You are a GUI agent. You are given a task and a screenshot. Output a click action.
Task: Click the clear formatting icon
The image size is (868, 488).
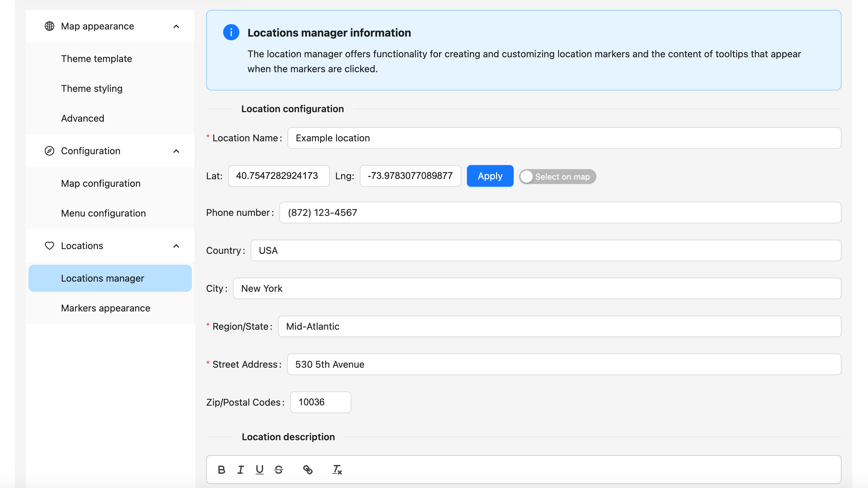click(x=337, y=470)
